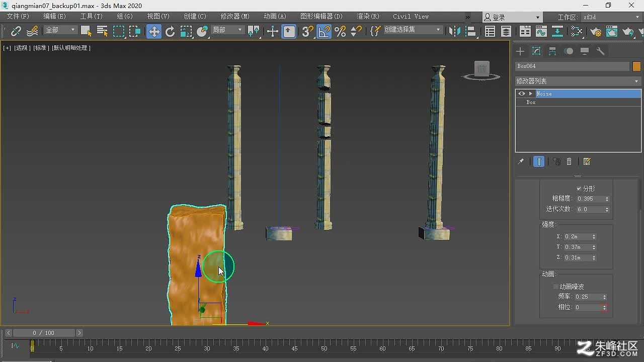Click the Box064 object color swatch
The width and height of the screenshot is (644, 362).
[x=636, y=66]
